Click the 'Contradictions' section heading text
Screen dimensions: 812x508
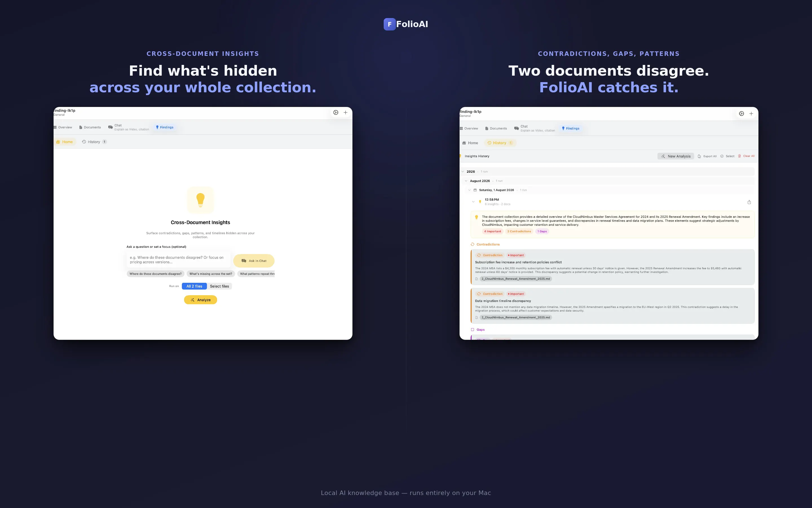tap(488, 245)
